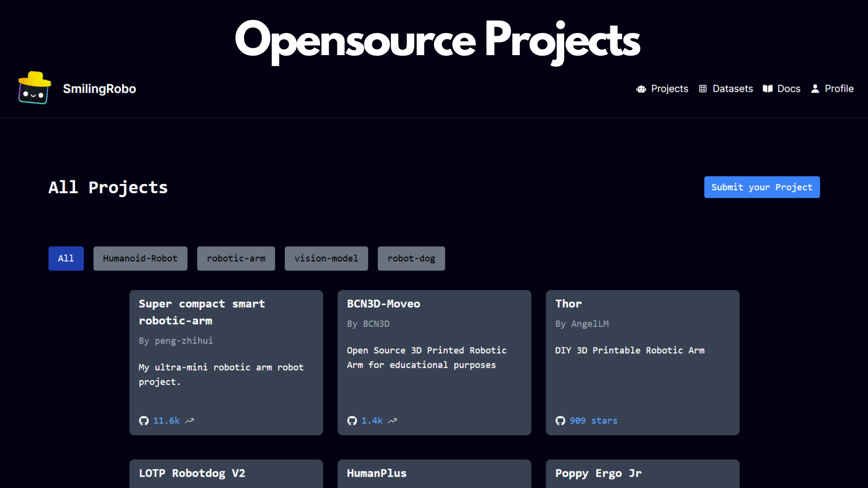
Task: Click the author name peng-zhihui
Action: click(184, 341)
